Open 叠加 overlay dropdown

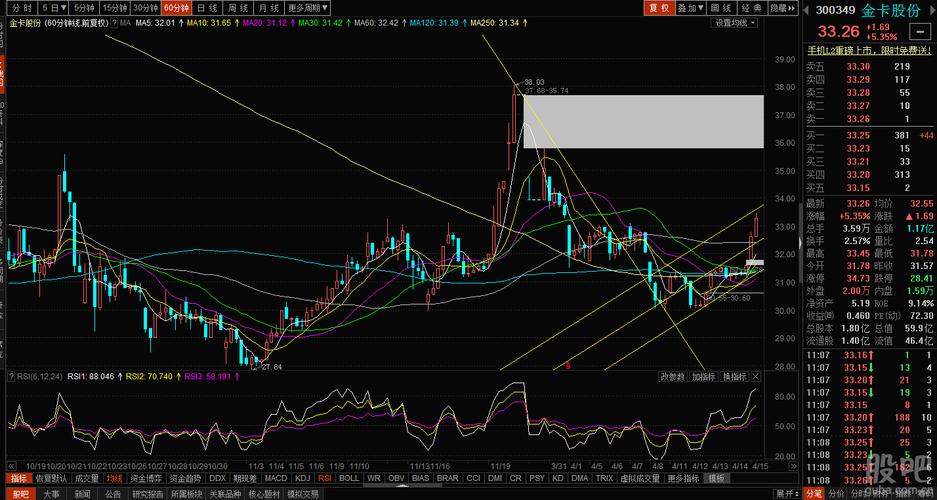(x=690, y=8)
